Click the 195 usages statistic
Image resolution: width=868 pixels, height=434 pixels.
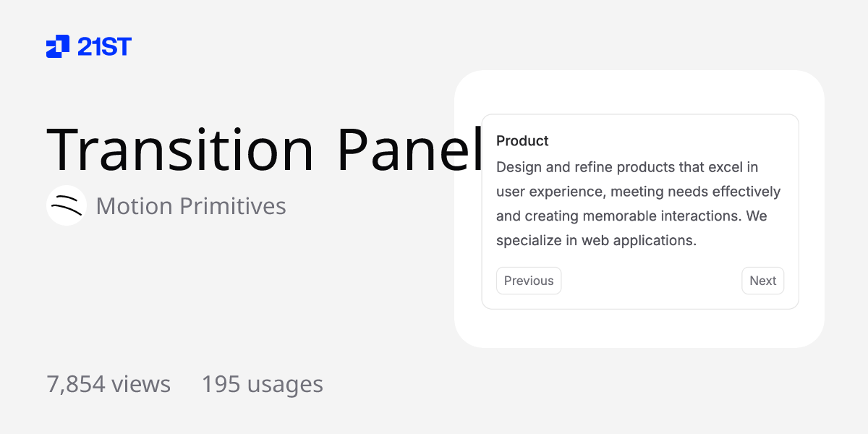[x=263, y=384]
